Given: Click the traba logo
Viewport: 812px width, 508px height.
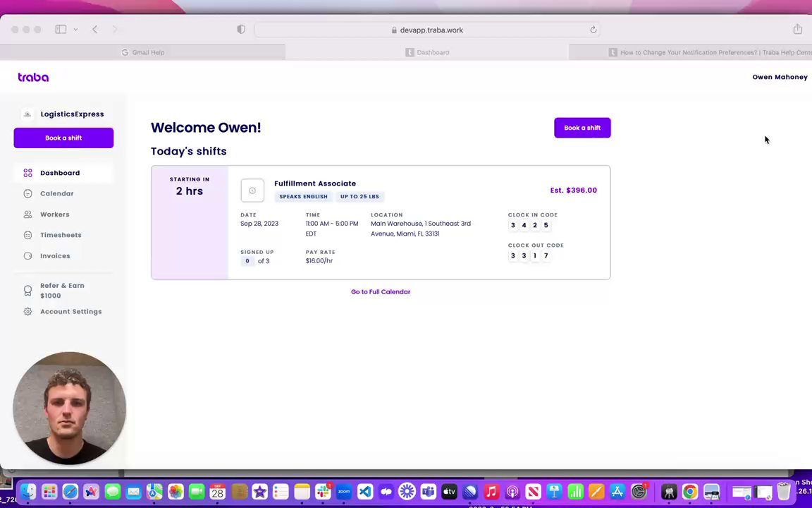Looking at the screenshot, I should point(33,77).
